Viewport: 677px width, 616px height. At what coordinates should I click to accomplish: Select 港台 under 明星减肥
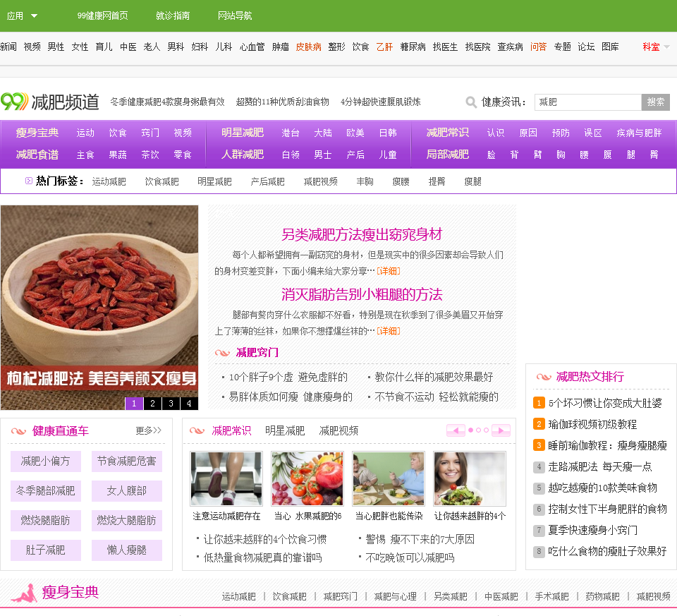click(290, 133)
